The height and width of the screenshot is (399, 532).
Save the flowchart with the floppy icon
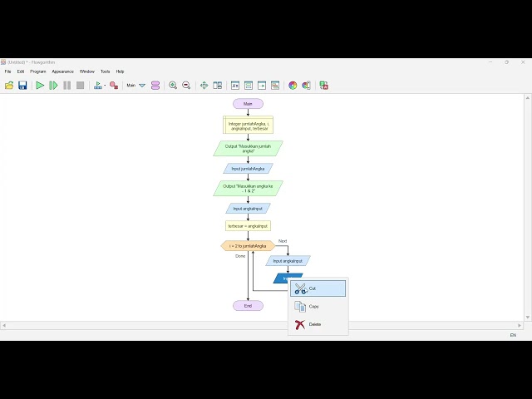[x=22, y=85]
